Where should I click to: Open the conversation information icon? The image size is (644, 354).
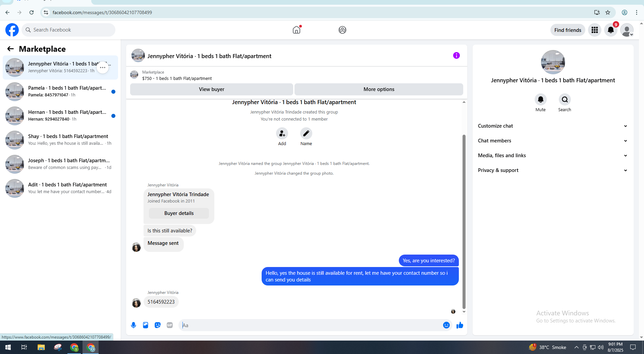pos(456,55)
